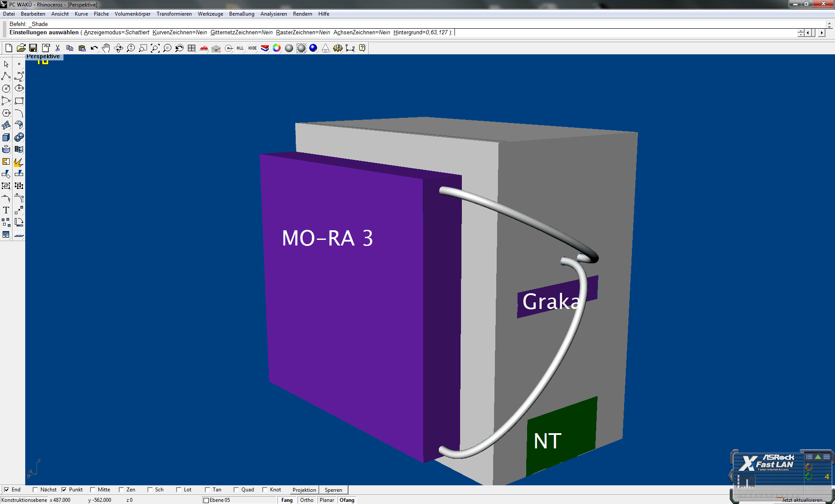Enable the Mitte object snap checkbox
Screen dimensions: 835x504
[93, 490]
